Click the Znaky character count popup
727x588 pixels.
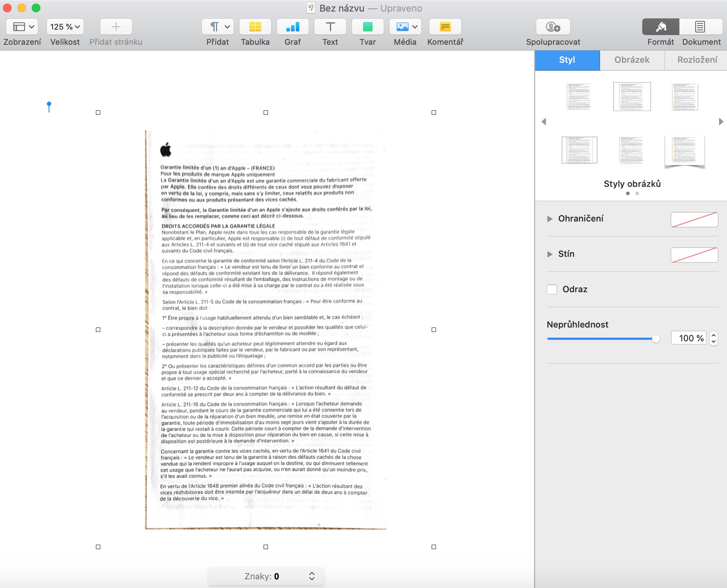266,576
